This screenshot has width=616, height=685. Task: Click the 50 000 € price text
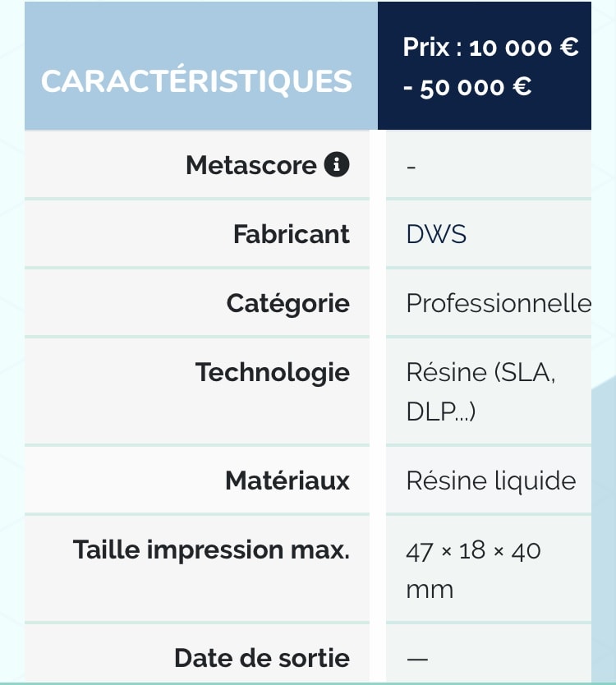tap(476, 87)
